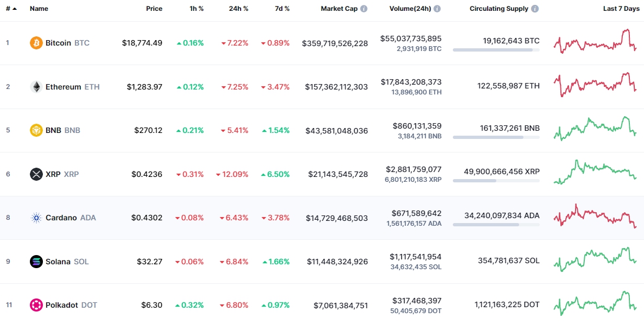
Task: Open the XRP coin page link
Action: pyautogui.click(x=62, y=174)
